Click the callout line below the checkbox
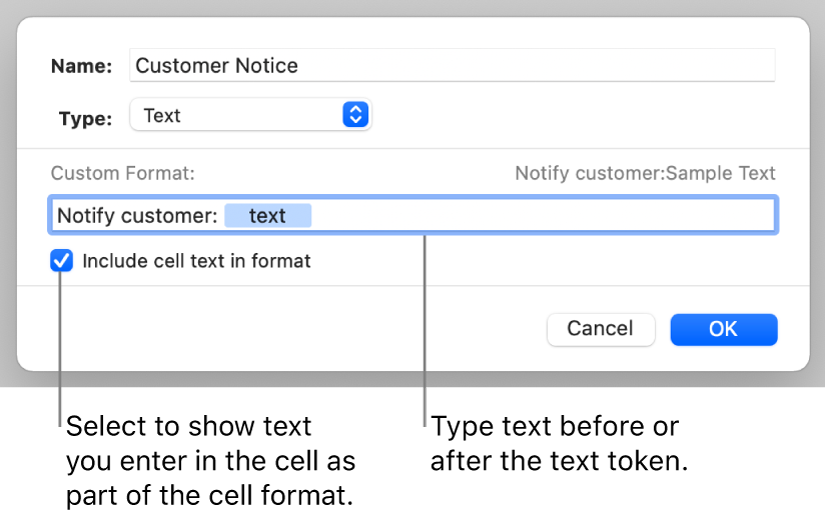Viewport: 826px width, 522px height. 61,340
